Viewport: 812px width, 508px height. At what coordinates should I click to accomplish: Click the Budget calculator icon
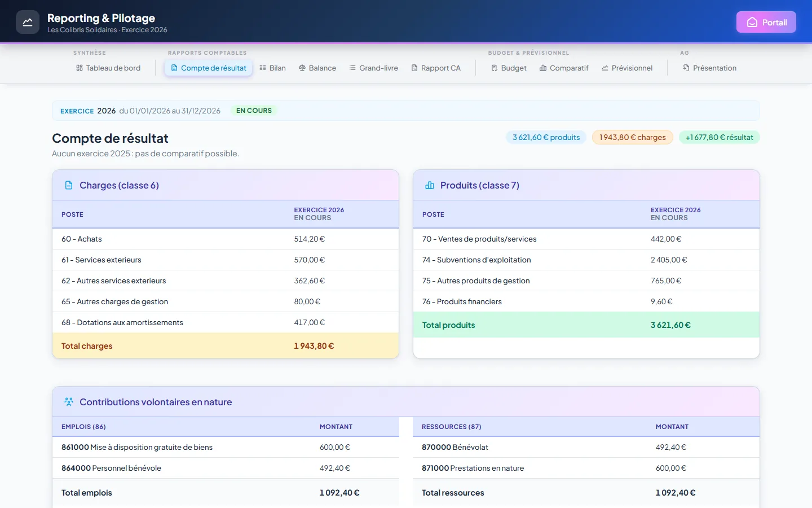click(495, 68)
